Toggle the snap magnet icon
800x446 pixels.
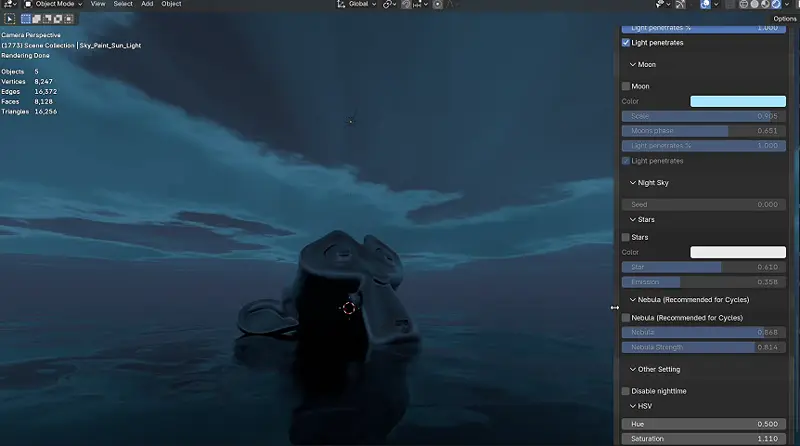point(406,4)
